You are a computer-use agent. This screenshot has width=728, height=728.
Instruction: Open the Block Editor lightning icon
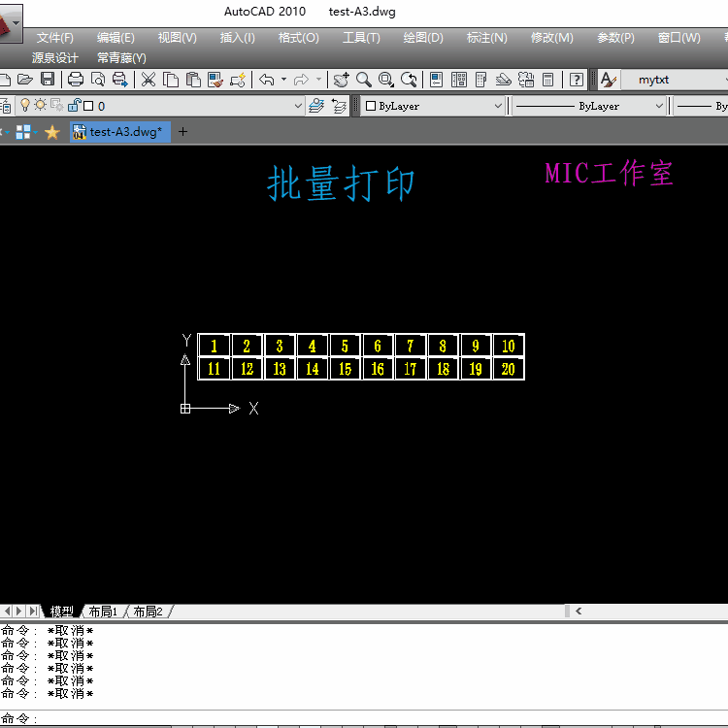pos(238,80)
